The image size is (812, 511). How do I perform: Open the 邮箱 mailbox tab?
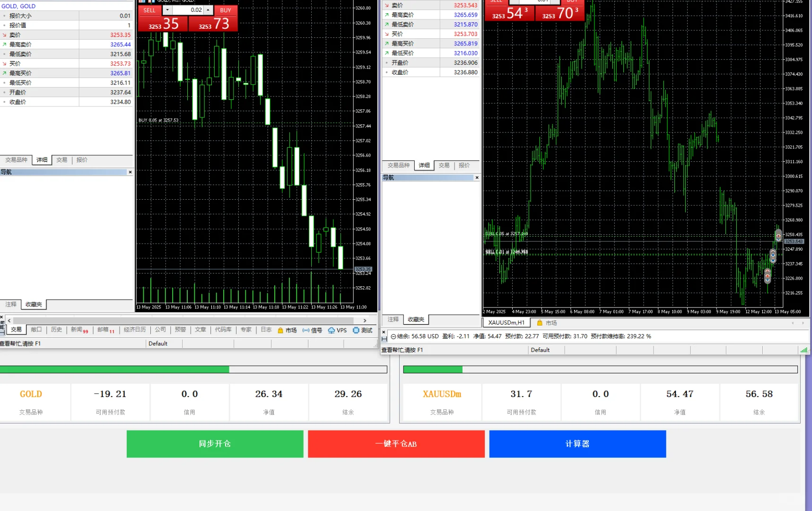tap(105, 330)
